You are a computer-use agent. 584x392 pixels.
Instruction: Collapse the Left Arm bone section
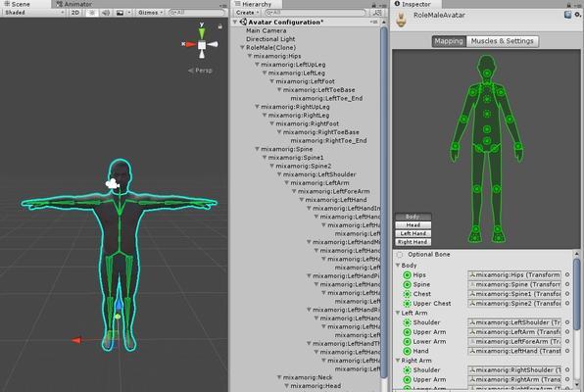pos(398,313)
